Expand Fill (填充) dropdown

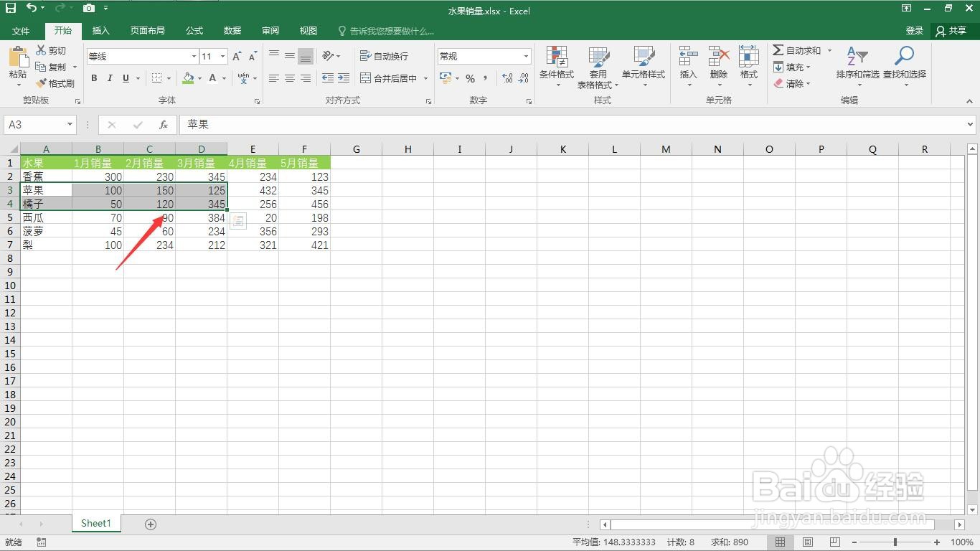point(808,67)
